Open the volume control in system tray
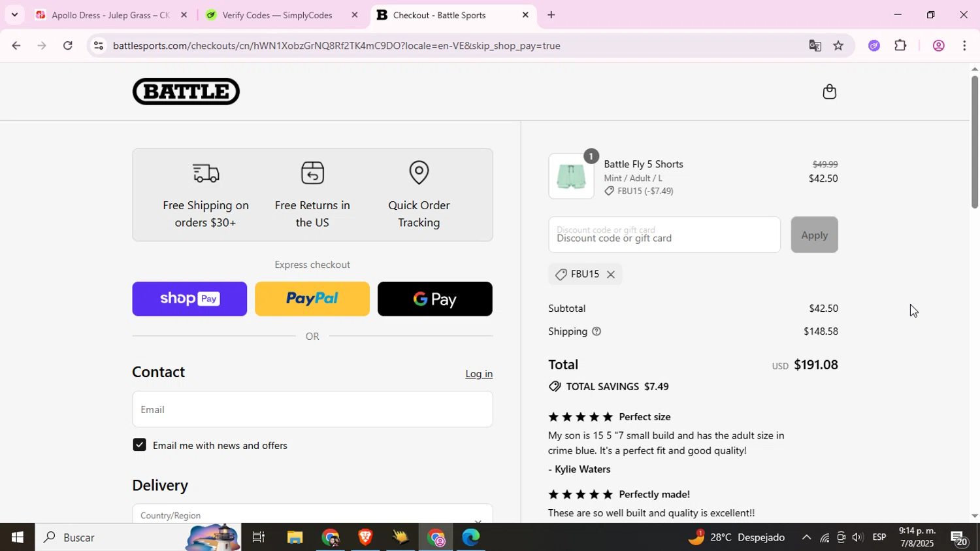980x551 pixels. tap(857, 537)
